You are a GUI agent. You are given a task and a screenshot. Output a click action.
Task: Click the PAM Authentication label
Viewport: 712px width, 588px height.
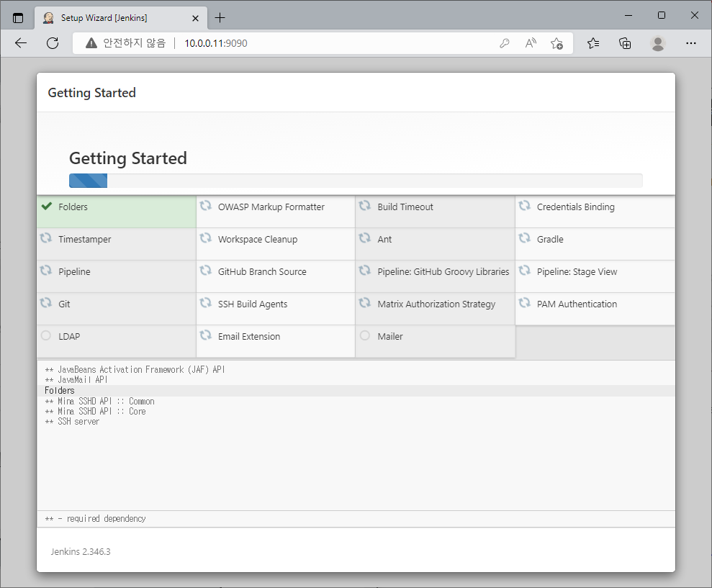pos(577,304)
